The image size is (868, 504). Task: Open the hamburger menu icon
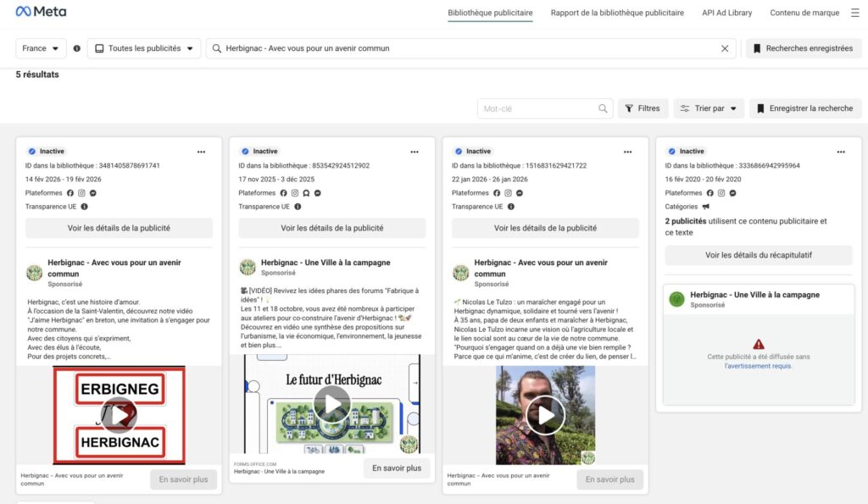855,13
